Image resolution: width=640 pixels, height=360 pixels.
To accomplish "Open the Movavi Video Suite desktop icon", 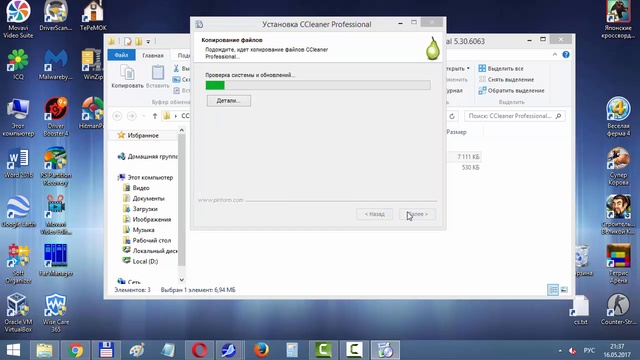I will point(18,19).
